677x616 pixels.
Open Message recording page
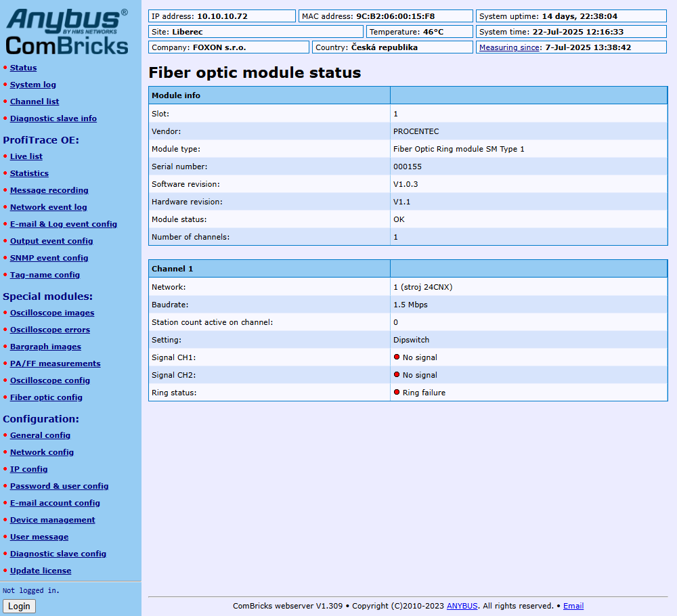pos(49,190)
